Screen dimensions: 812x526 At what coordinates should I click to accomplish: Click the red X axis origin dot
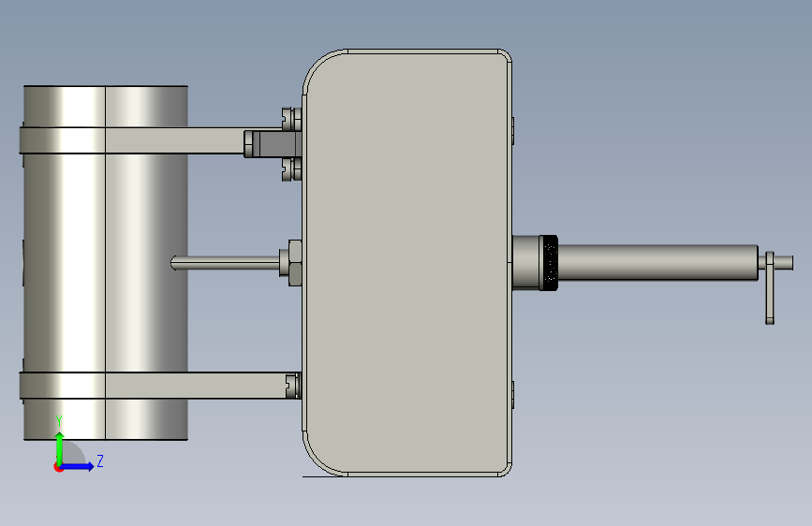(x=58, y=467)
